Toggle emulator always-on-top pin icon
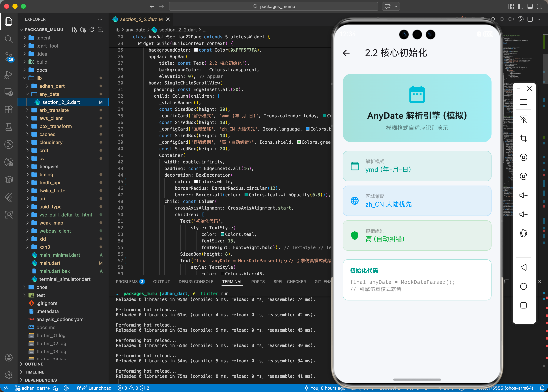Screen dimensions: 548x392 523,119
